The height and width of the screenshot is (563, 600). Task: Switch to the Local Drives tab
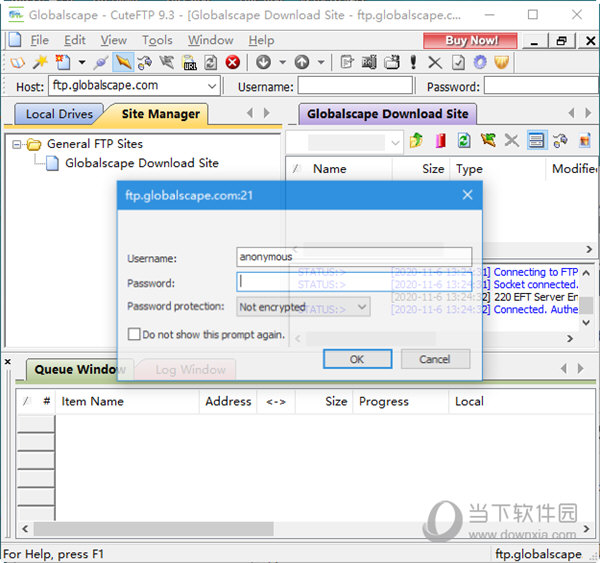tap(59, 114)
